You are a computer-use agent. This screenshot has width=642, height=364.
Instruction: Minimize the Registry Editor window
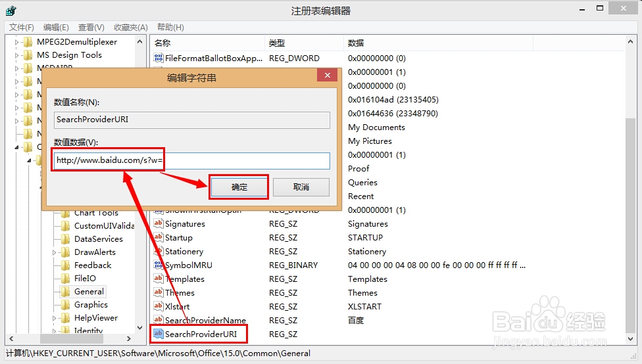click(x=581, y=9)
